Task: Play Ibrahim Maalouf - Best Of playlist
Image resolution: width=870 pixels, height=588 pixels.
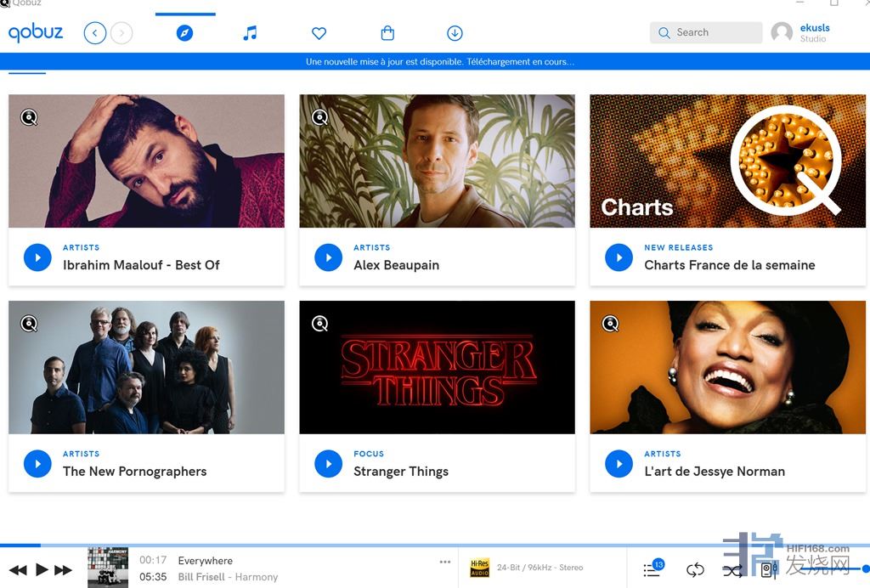Action: click(x=37, y=257)
